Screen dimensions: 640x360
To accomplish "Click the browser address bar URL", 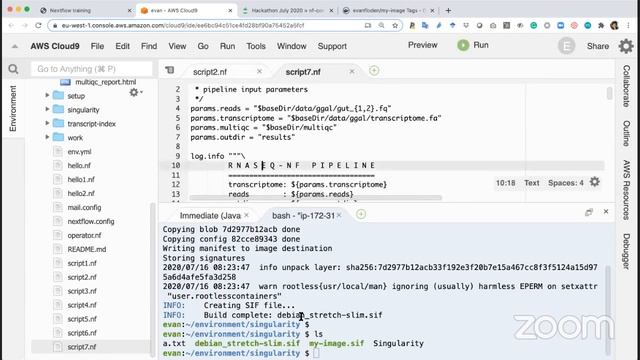I will pyautogui.click(x=183, y=25).
